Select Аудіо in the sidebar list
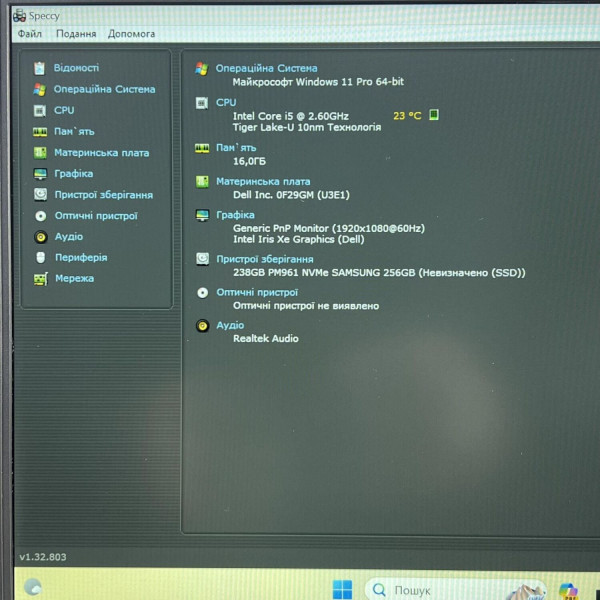Image resolution: width=600 pixels, height=600 pixels. 69,236
